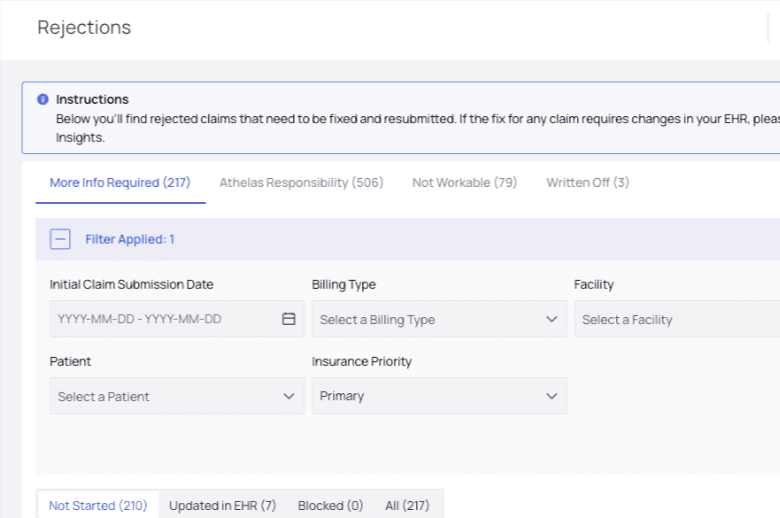View the Updated in EHR tab
Screen dimensions: 780x518
pos(222,506)
